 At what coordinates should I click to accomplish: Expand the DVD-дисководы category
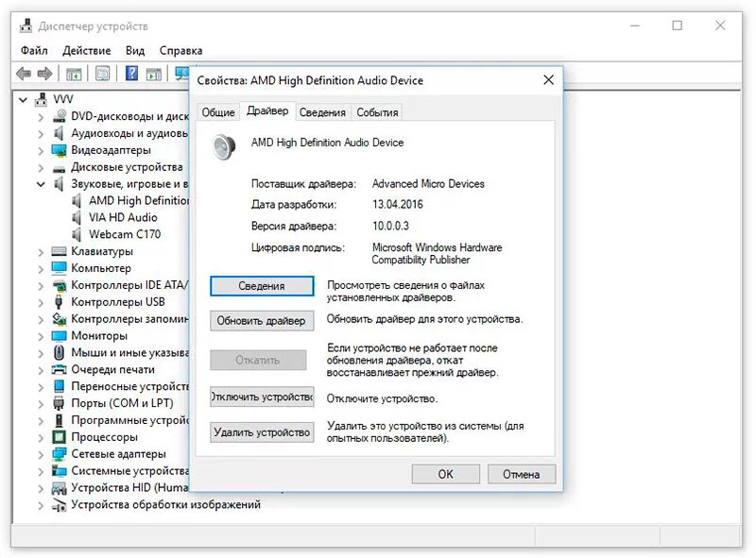(x=41, y=117)
